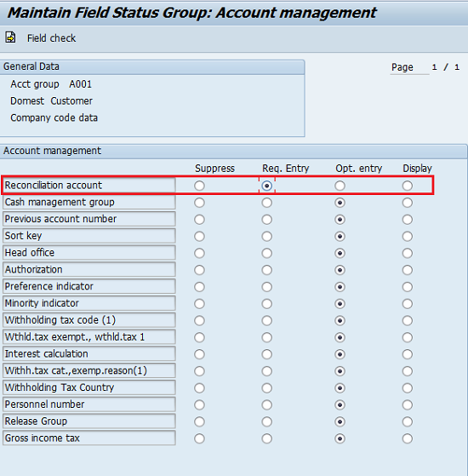This screenshot has height=476, width=468.
Task: Suppress the Minority indicator field
Action: click(x=199, y=304)
